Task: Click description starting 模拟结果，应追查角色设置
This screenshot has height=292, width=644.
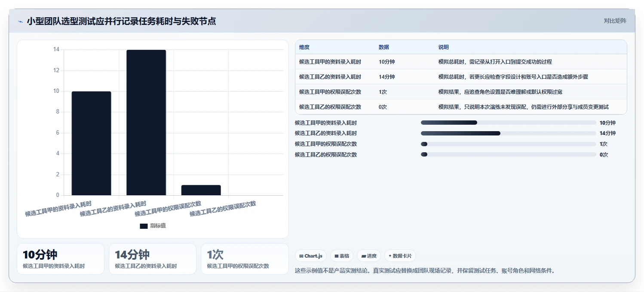Action: 501,92
